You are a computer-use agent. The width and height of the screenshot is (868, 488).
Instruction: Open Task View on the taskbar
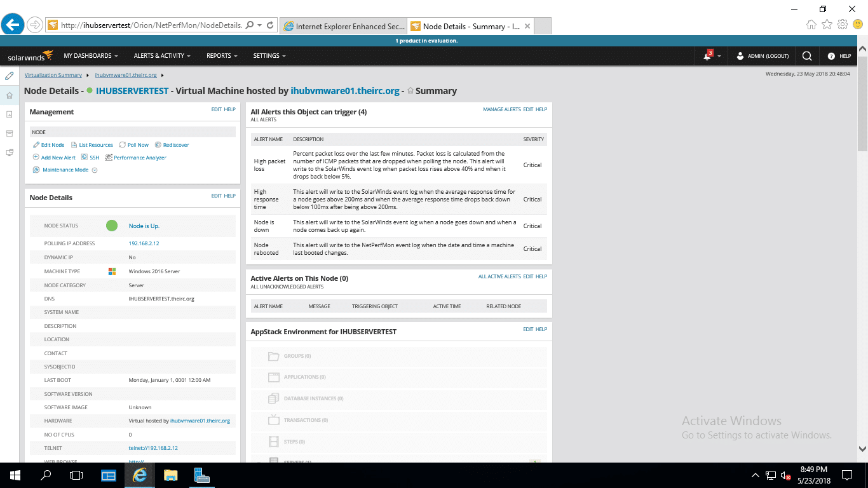coord(76,475)
